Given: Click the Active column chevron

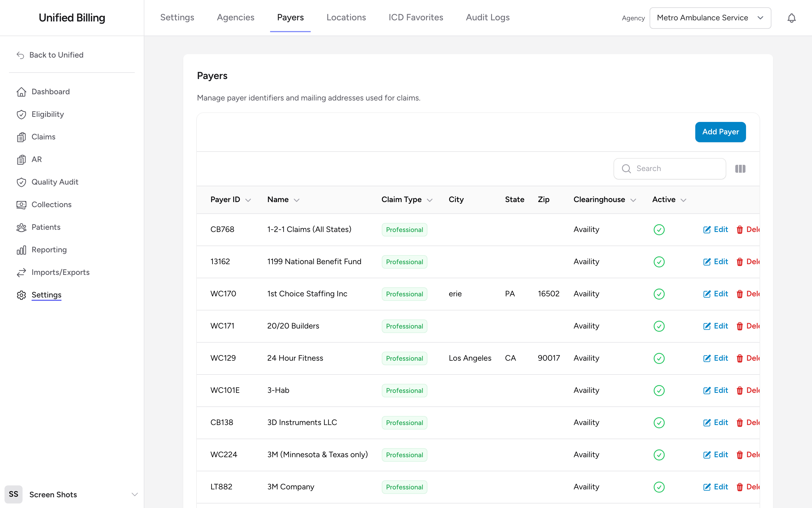Looking at the screenshot, I should pyautogui.click(x=683, y=200).
